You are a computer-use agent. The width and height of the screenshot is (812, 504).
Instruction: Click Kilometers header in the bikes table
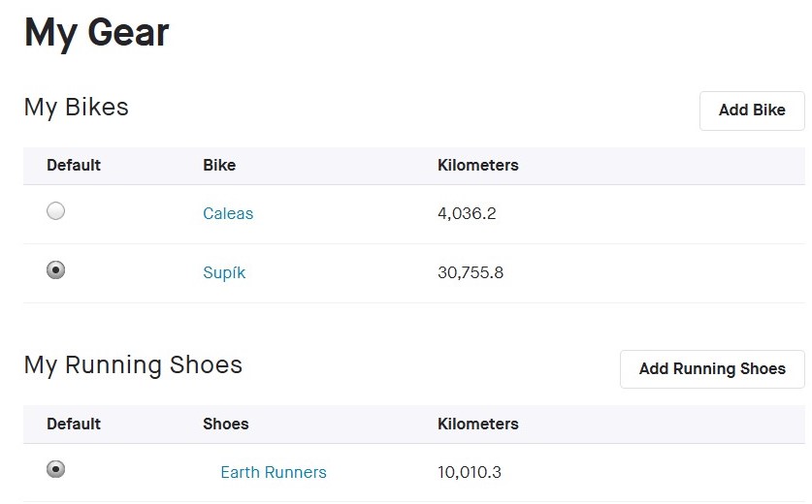pyautogui.click(x=478, y=165)
